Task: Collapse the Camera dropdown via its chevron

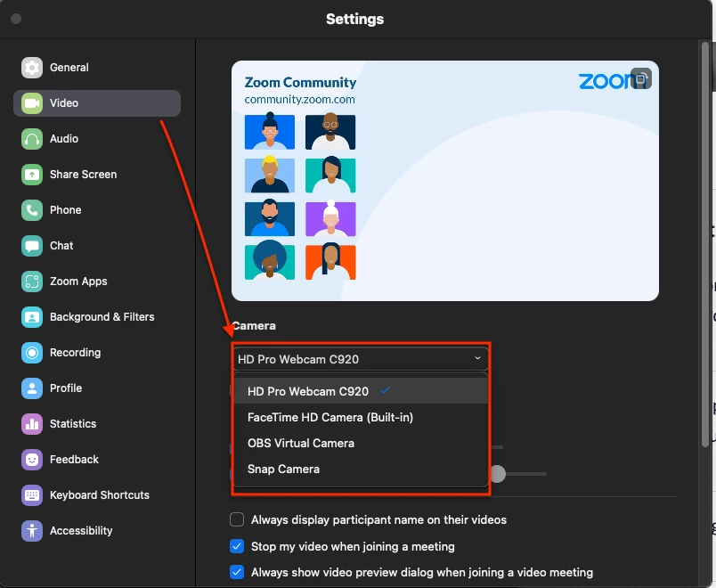Action: 477,358
